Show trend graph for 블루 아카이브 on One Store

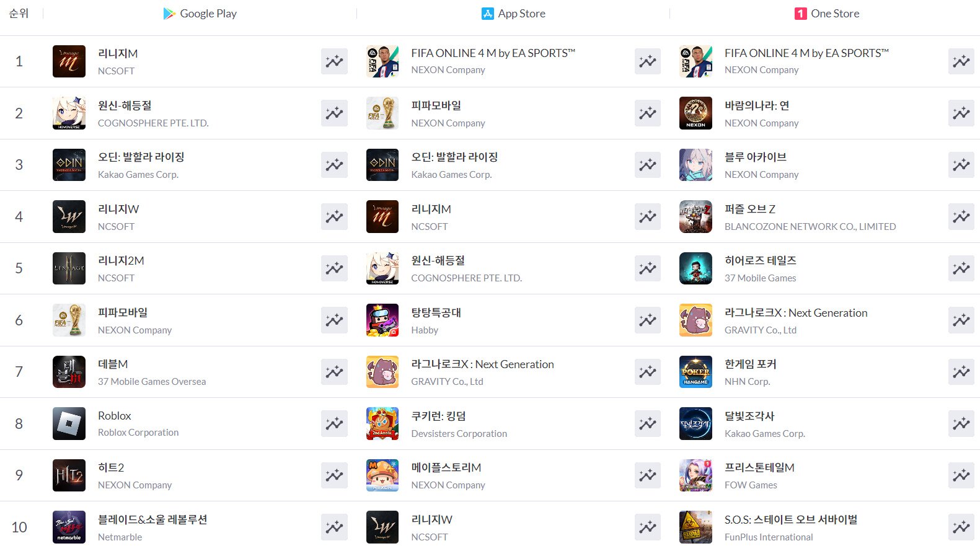coord(961,165)
